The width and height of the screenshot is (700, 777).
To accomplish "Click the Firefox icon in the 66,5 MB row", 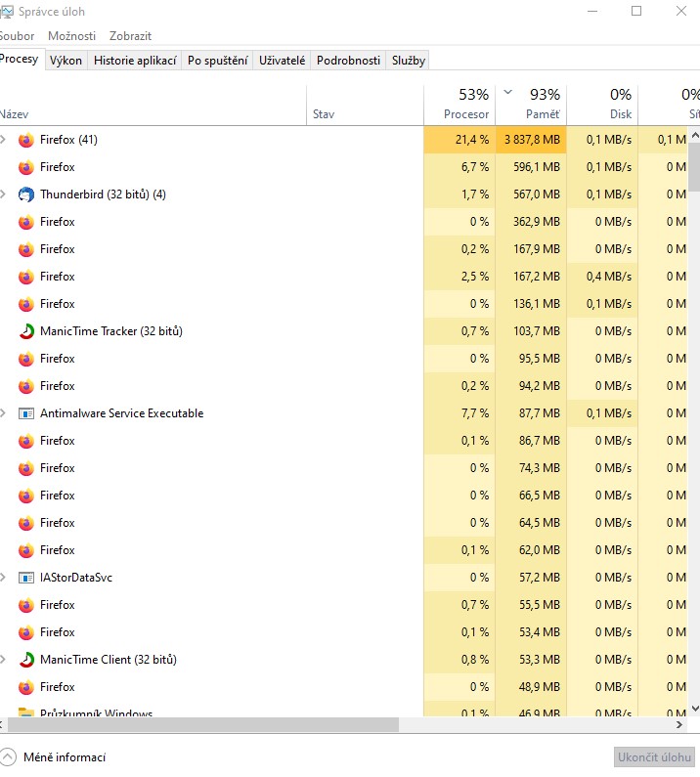I will [x=26, y=496].
